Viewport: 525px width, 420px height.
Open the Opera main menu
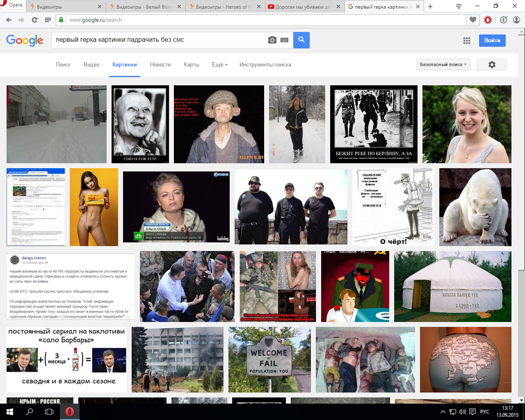12,5
